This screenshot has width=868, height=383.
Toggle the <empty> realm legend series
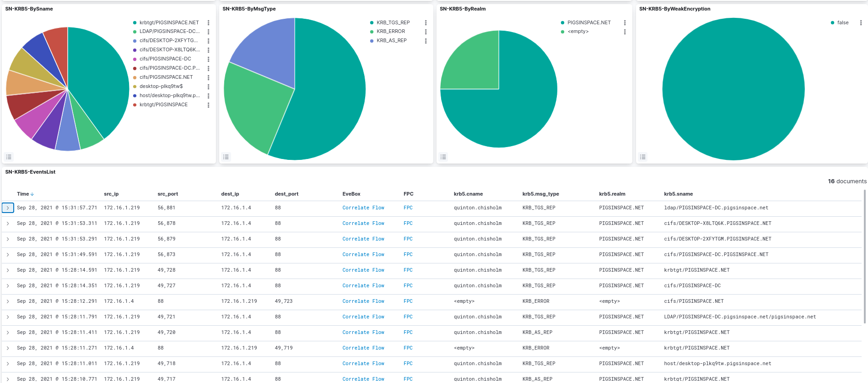tap(575, 32)
